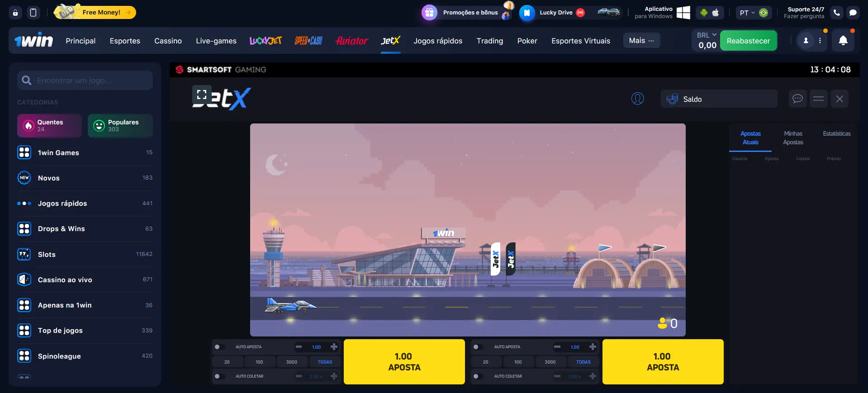Click the Android app download icon
This screenshot has height=393, width=868.
pos(704,13)
